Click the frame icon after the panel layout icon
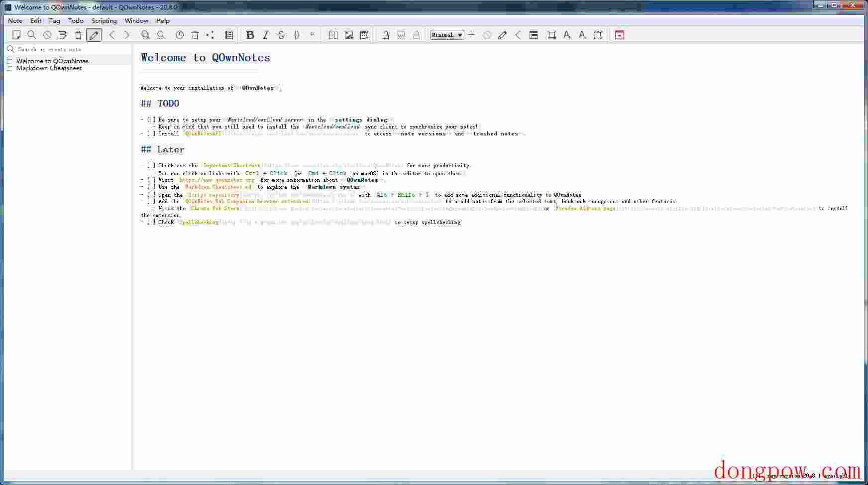Screen dimensions: 868x485 tap(551, 35)
